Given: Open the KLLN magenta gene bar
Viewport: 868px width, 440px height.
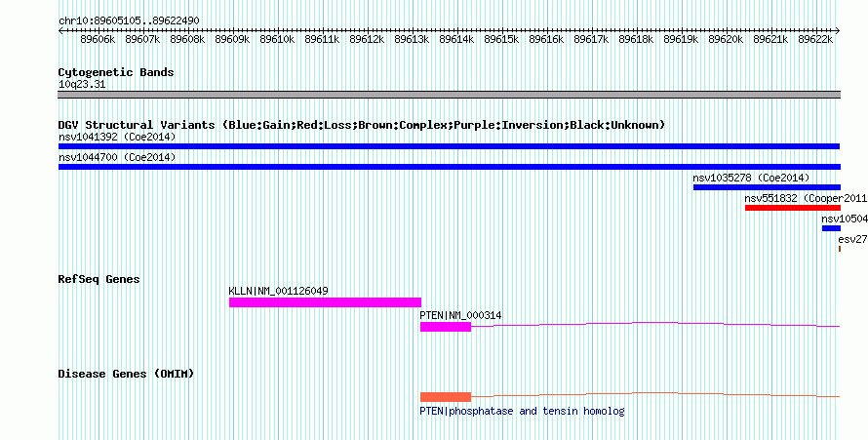Looking at the screenshot, I should 325,302.
